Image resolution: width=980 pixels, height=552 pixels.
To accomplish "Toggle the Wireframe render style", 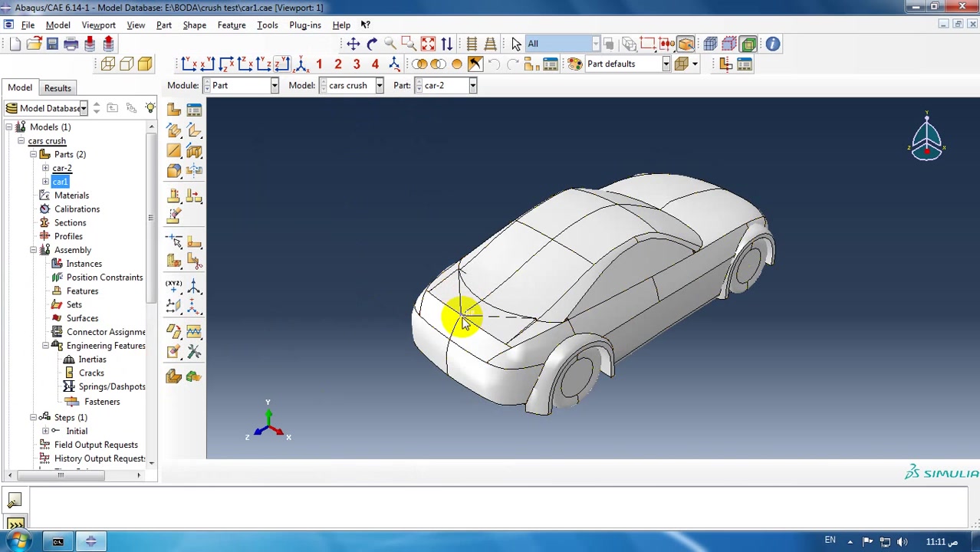I will tap(108, 64).
